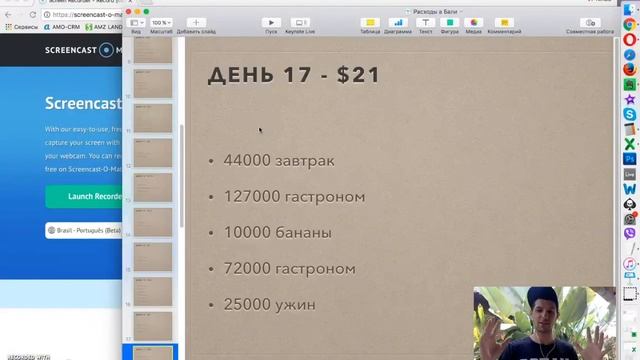Click the bullet text 44000 завтрак
The width and height of the screenshot is (640, 360).
point(279,161)
